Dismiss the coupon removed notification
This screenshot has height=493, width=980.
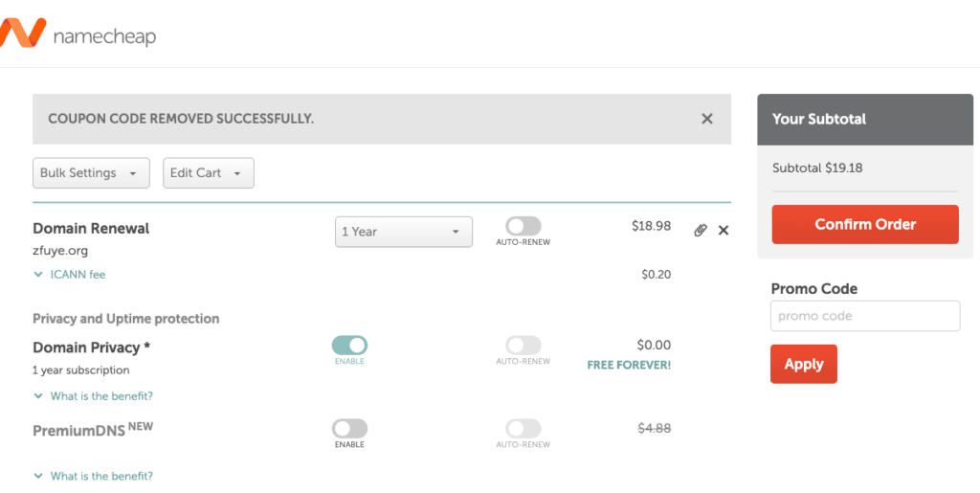(707, 119)
